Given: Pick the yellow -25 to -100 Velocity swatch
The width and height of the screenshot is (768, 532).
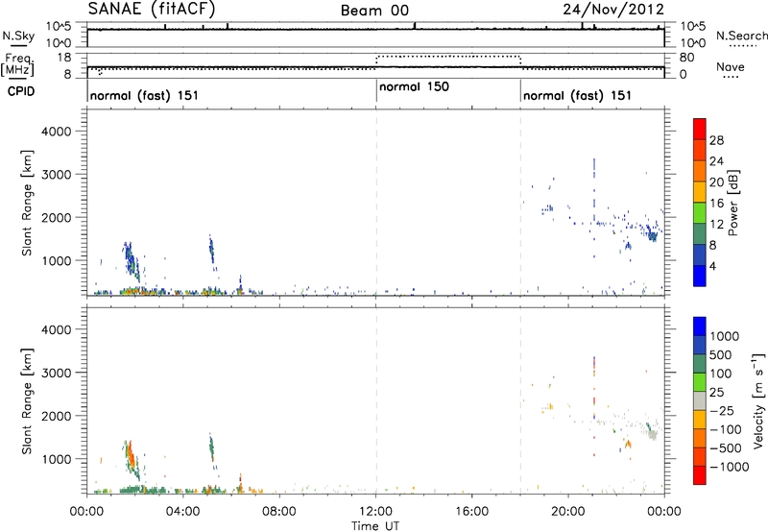Looking at the screenshot, I should pyautogui.click(x=700, y=420).
